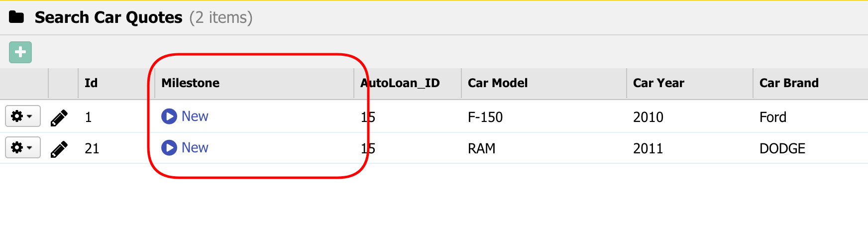Click the Search Car Quotes panel title

click(x=108, y=17)
